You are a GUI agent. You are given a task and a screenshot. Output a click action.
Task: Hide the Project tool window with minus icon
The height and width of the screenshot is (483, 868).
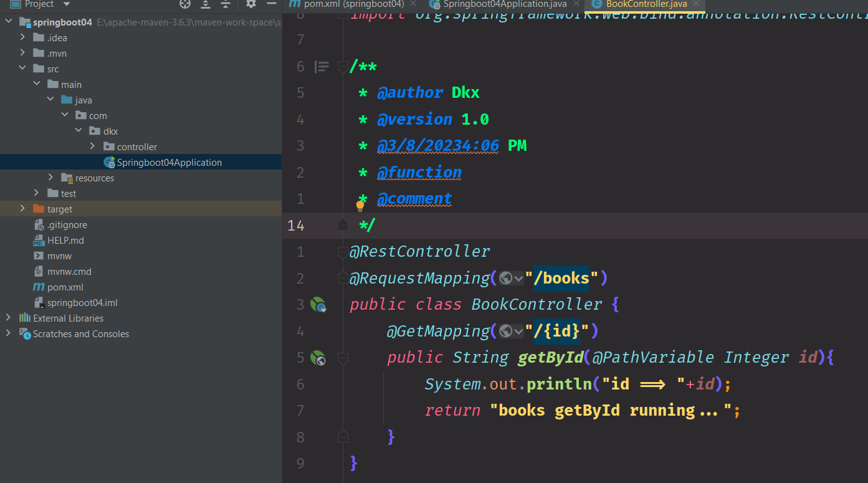(x=271, y=4)
